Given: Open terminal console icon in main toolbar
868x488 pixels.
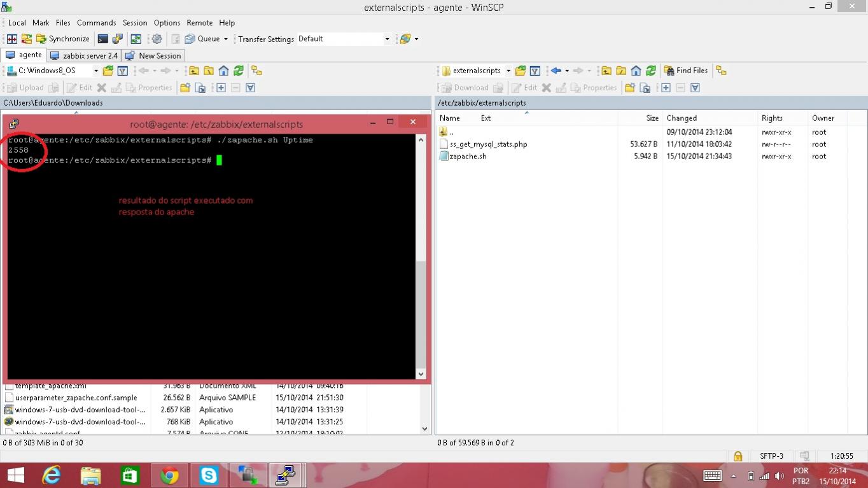Looking at the screenshot, I should click(102, 39).
